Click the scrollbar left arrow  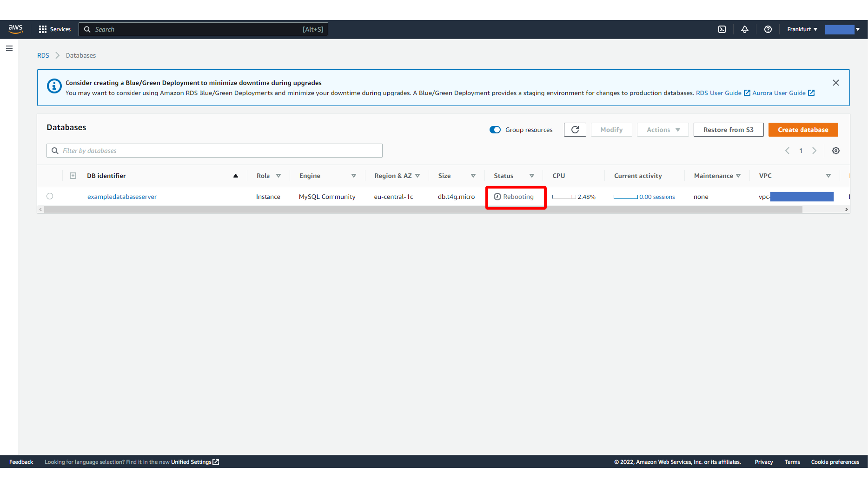click(41, 210)
